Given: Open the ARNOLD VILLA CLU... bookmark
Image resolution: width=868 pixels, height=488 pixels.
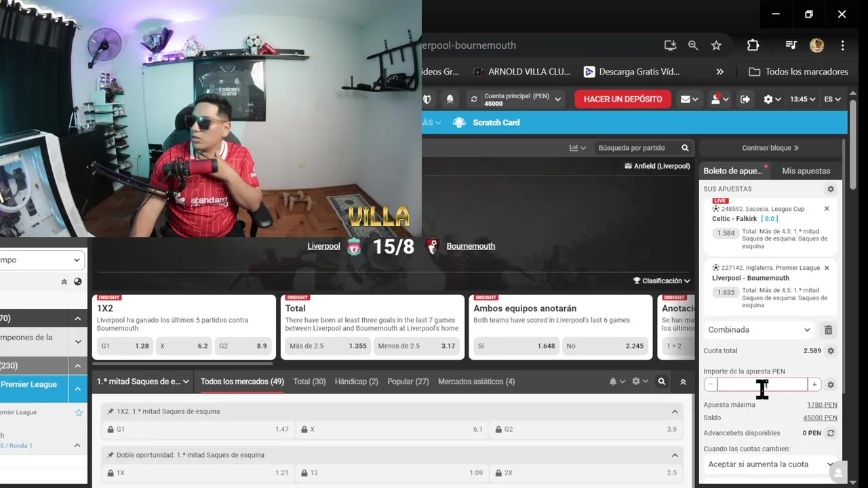Looking at the screenshot, I should tap(522, 71).
